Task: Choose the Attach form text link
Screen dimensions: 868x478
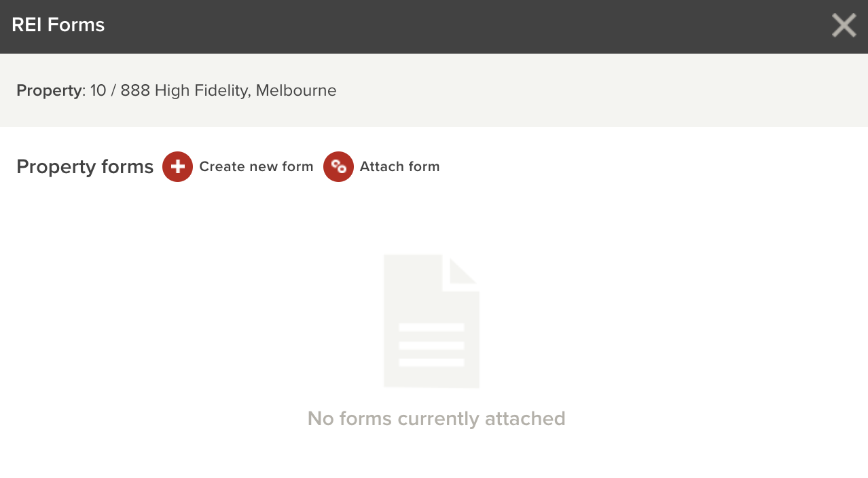Action: (x=399, y=166)
